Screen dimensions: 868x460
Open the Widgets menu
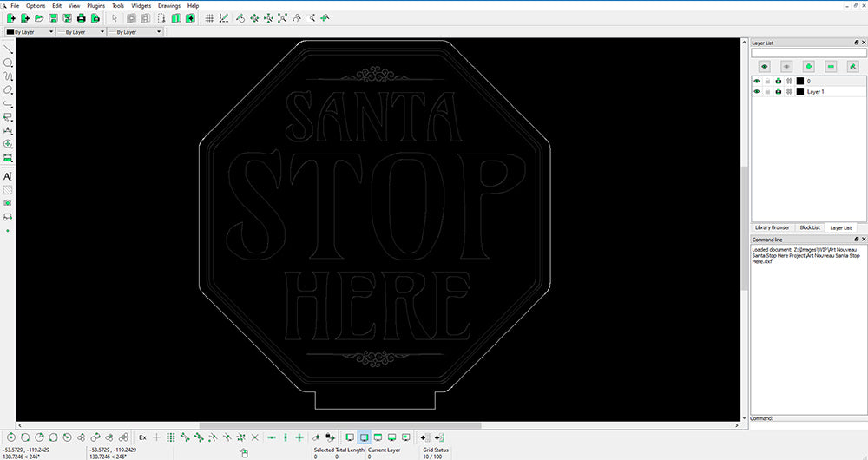pos(141,5)
